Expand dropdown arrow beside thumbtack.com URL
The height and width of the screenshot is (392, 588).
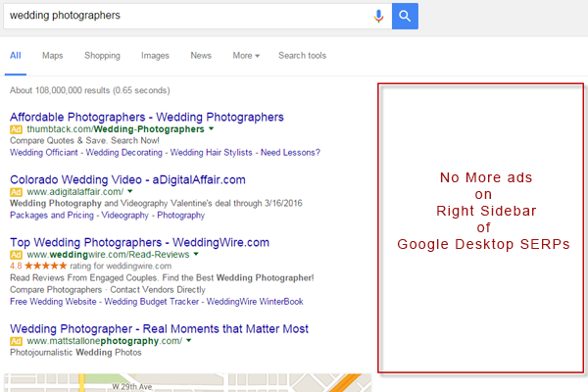click(x=211, y=128)
